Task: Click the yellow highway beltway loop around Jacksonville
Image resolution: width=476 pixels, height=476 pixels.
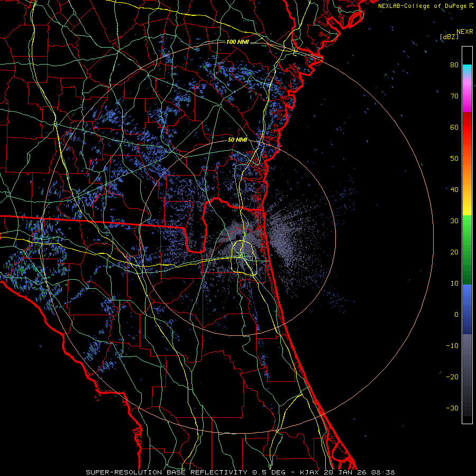Action: [x=244, y=258]
